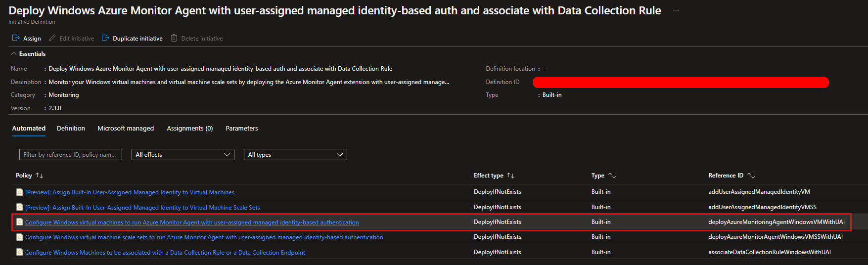Select the Microsoft managed tab
868x265 pixels.
click(x=126, y=129)
